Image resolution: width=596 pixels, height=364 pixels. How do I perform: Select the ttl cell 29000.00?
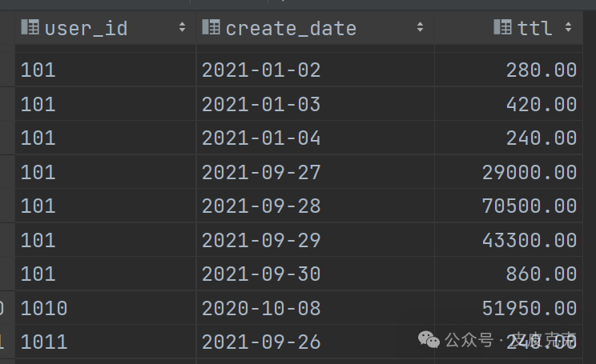529,172
